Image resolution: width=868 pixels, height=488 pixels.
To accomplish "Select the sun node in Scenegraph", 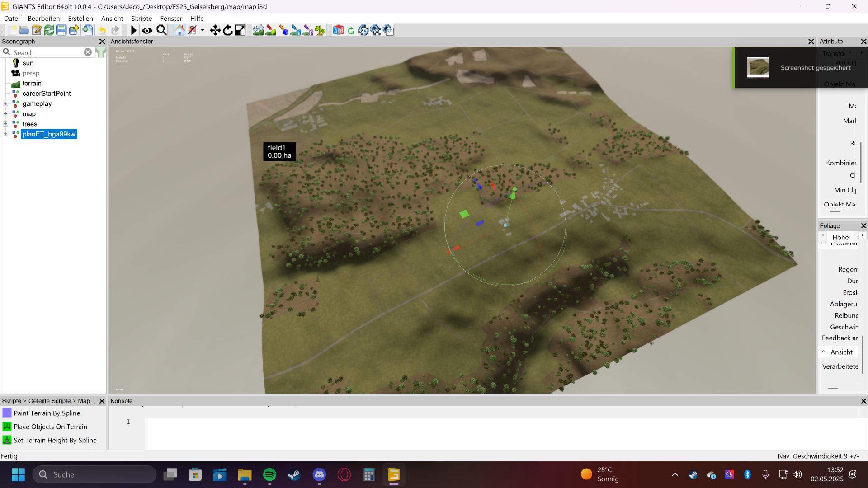I will point(28,63).
